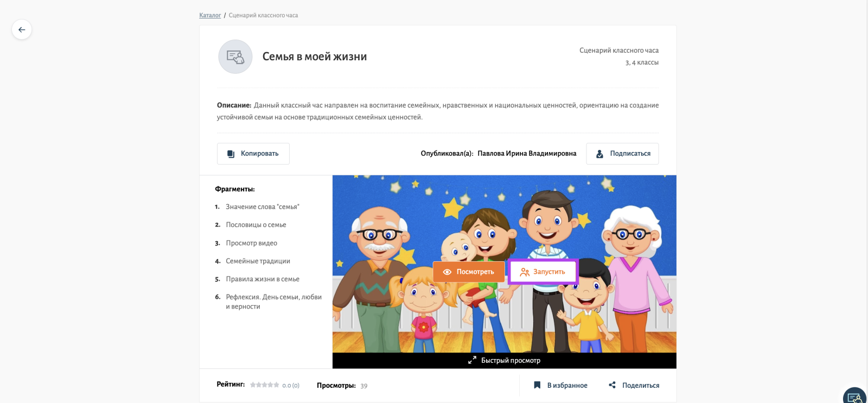Click the Подписаться button
Image resolution: width=868 pixels, height=403 pixels.
pos(622,154)
